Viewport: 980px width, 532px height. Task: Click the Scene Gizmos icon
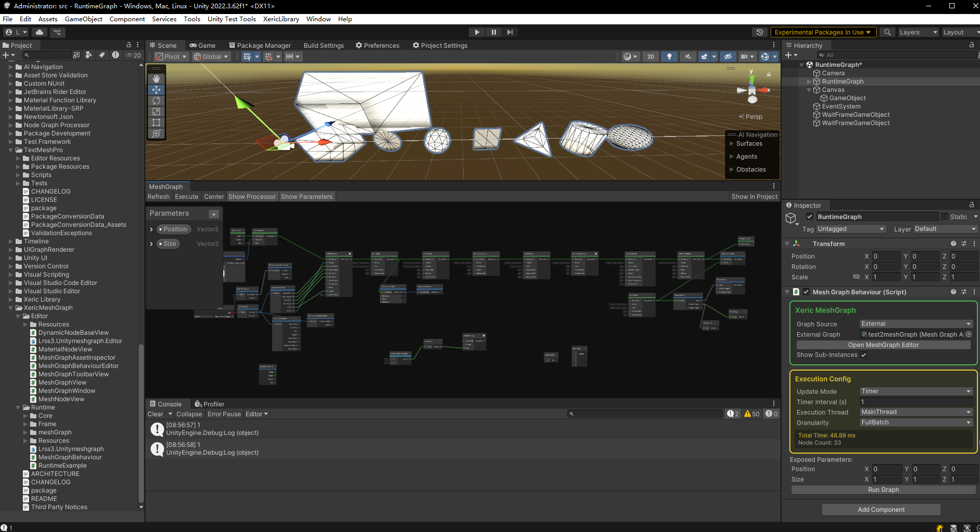(765, 57)
